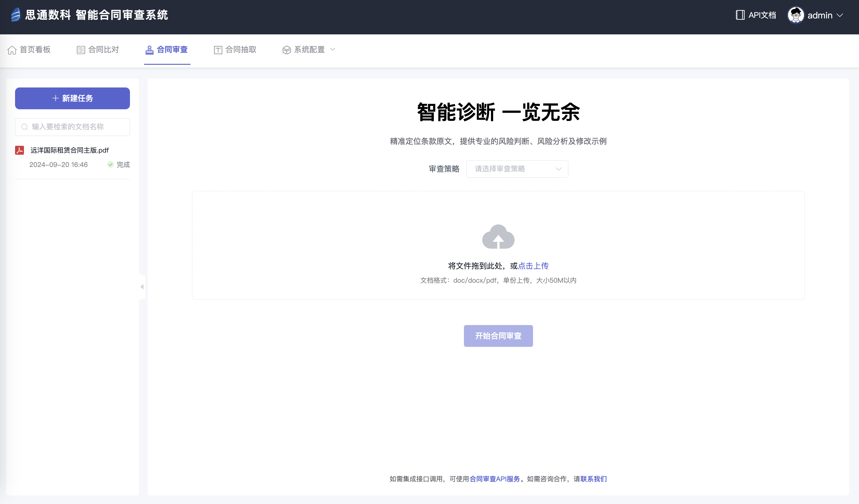Focus the document name search field
The image size is (859, 504).
click(x=72, y=127)
